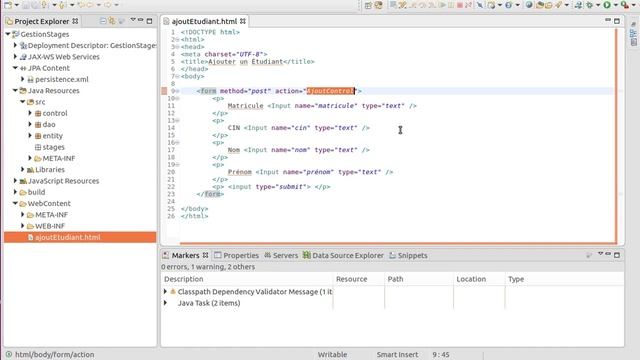This screenshot has width=640, height=360.
Task: Expand the Libraries node
Action: pos(23,169)
